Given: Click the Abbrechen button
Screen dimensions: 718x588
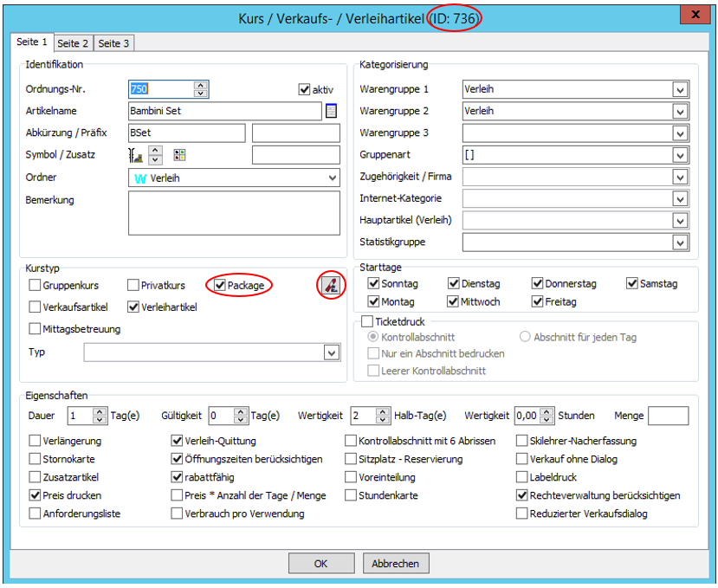Looking at the screenshot, I should coord(396,563).
